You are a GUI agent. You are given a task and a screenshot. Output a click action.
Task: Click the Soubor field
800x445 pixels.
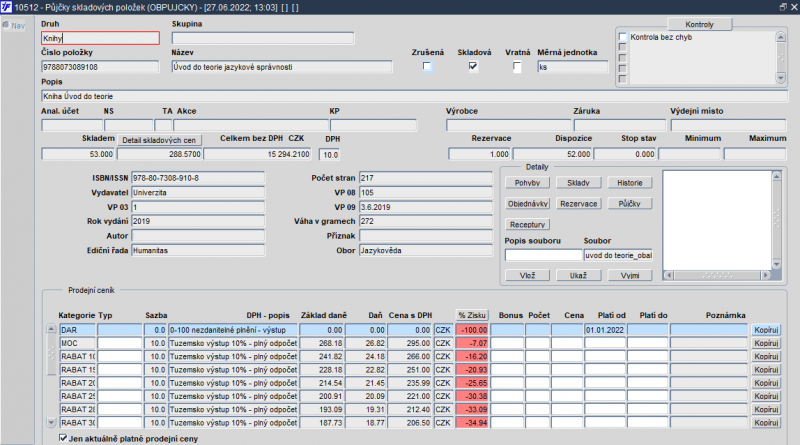pyautogui.click(x=618, y=255)
